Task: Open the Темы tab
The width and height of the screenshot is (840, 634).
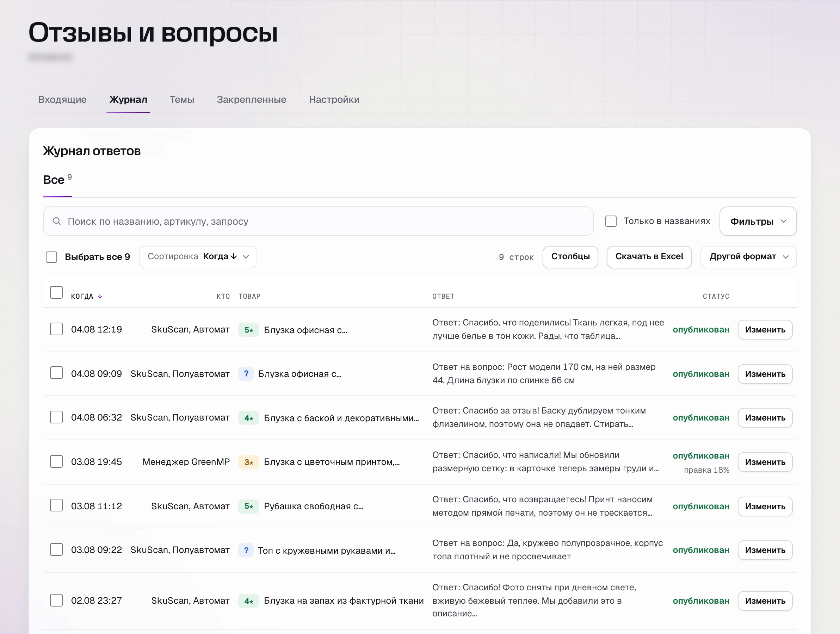Action: click(x=182, y=99)
